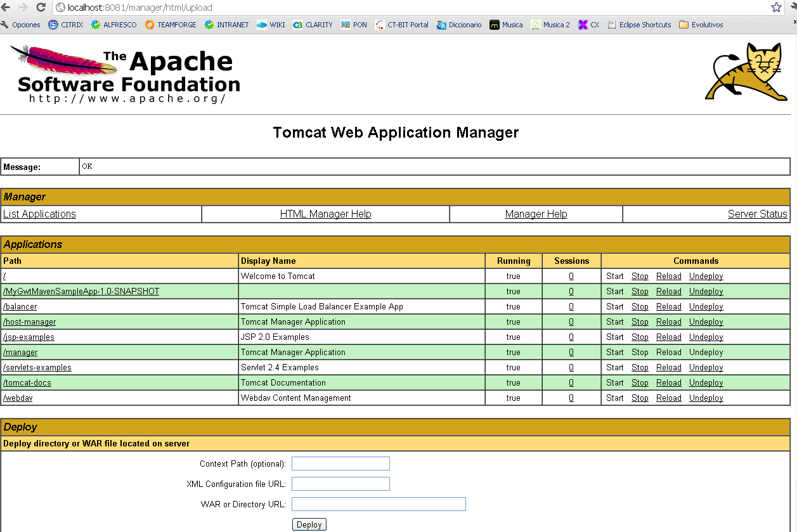Stop the /webdav application
Image resolution: width=797 pixels, height=532 pixels.
640,398
